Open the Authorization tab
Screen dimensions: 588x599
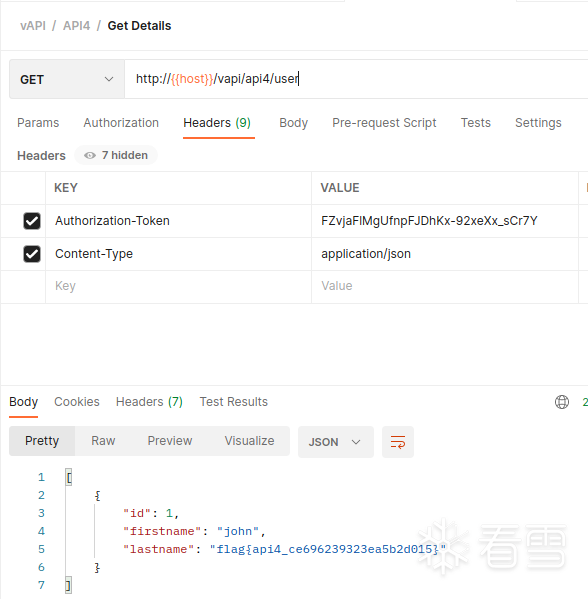click(x=121, y=123)
